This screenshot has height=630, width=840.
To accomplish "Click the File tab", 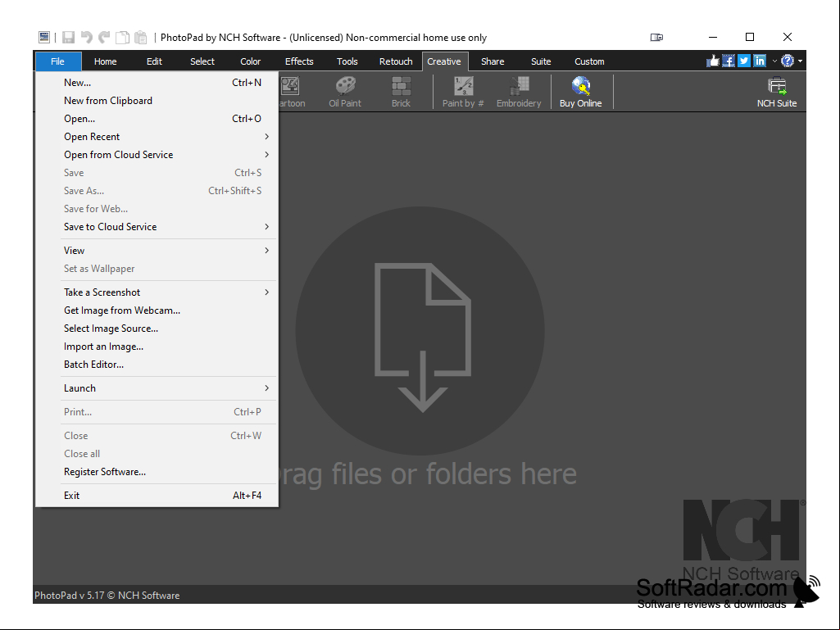I will (58, 61).
